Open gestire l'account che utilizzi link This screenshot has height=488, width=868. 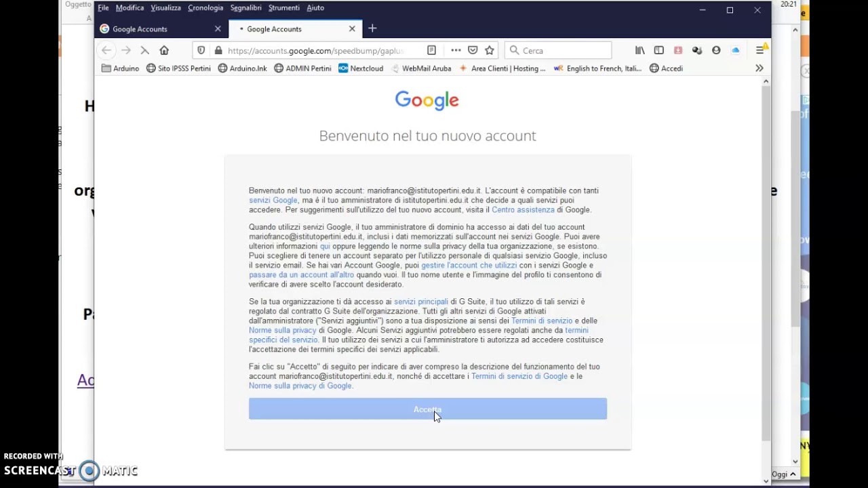pos(469,265)
